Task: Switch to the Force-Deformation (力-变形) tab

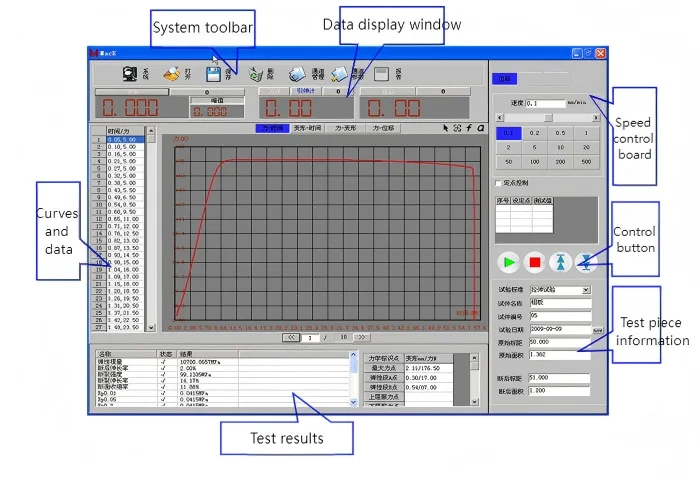Action: [x=346, y=128]
